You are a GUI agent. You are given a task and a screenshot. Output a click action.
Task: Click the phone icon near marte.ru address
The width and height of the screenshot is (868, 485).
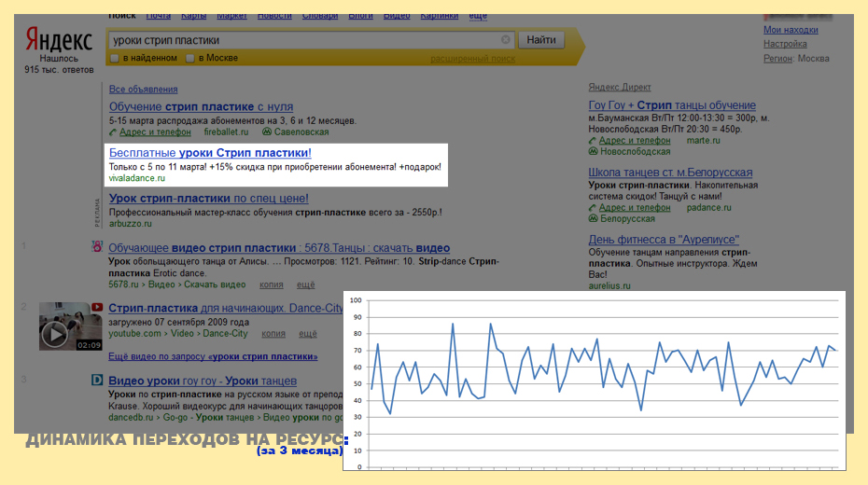click(x=593, y=141)
